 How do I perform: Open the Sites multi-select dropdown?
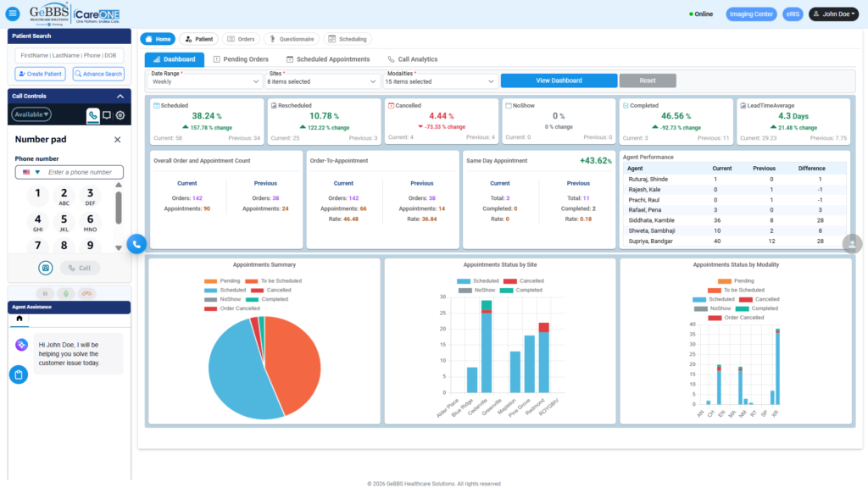tap(322, 81)
